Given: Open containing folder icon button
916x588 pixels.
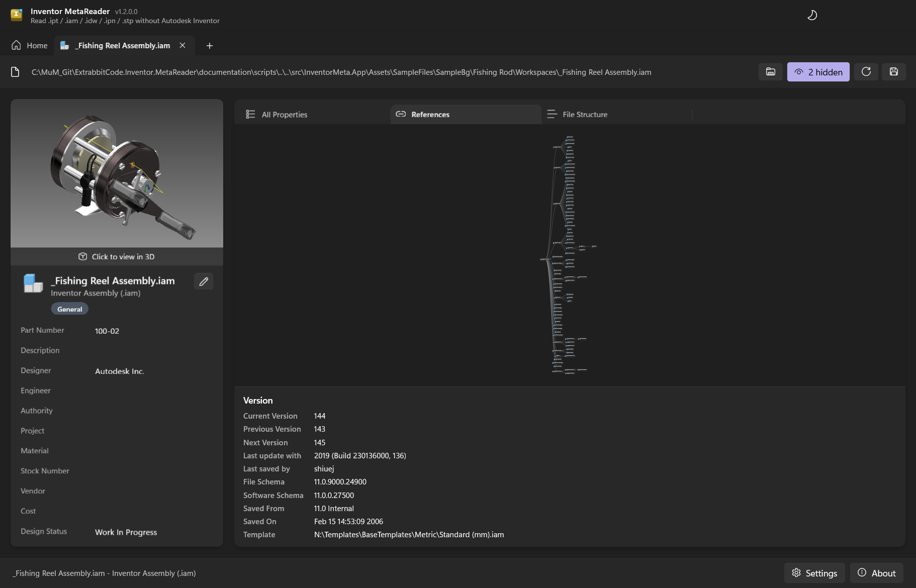Looking at the screenshot, I should (x=771, y=72).
